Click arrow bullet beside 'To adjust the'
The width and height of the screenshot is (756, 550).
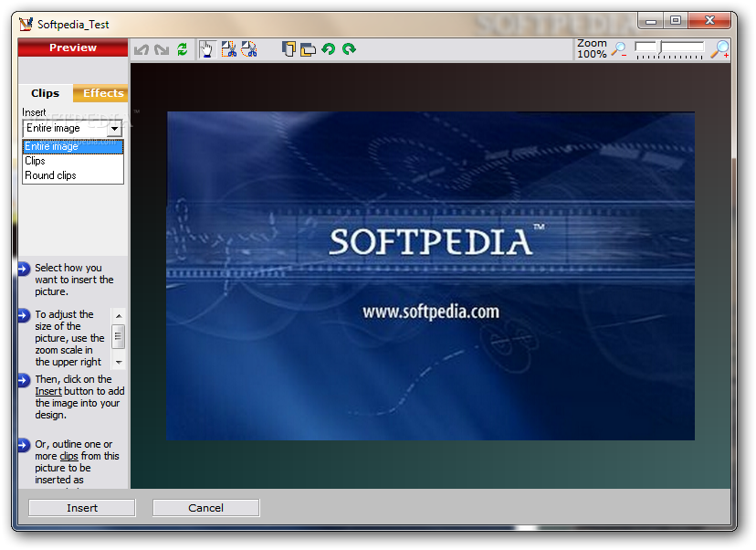24,315
